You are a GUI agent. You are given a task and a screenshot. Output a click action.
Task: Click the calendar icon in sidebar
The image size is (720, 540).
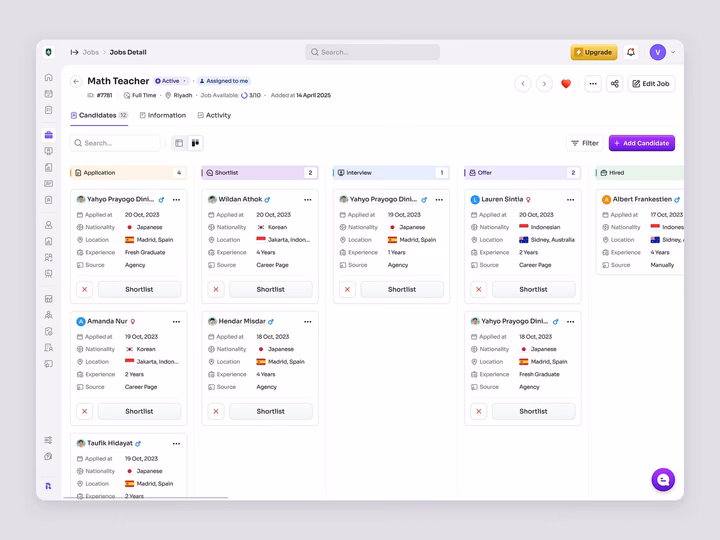click(x=49, y=94)
